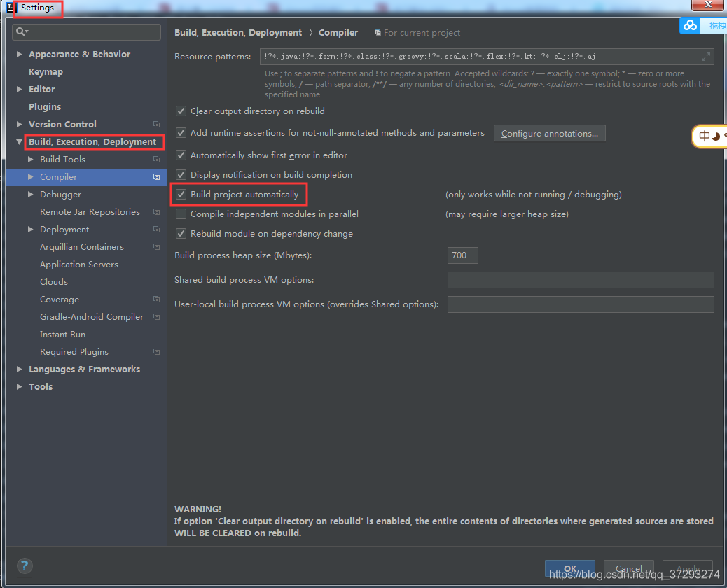The height and width of the screenshot is (588, 727).
Task: Toggle Display notification on build completion
Action: [181, 175]
